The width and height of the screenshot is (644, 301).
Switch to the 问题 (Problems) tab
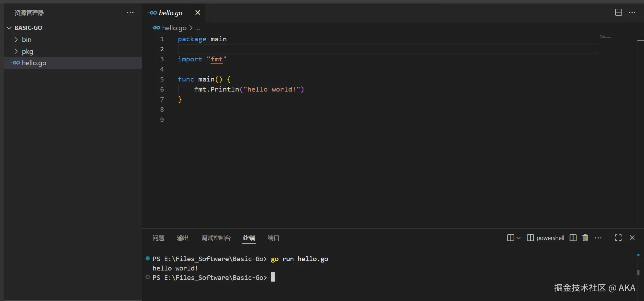pos(158,238)
